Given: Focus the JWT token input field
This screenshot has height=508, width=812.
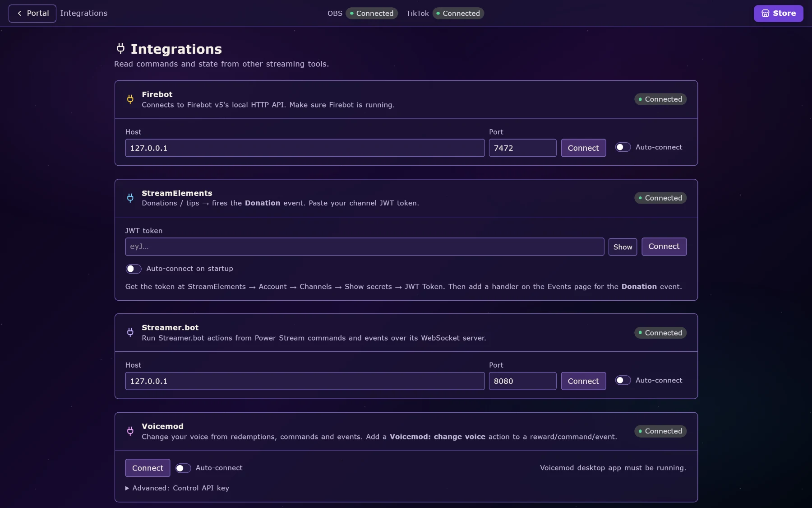Looking at the screenshot, I should tap(364, 247).
